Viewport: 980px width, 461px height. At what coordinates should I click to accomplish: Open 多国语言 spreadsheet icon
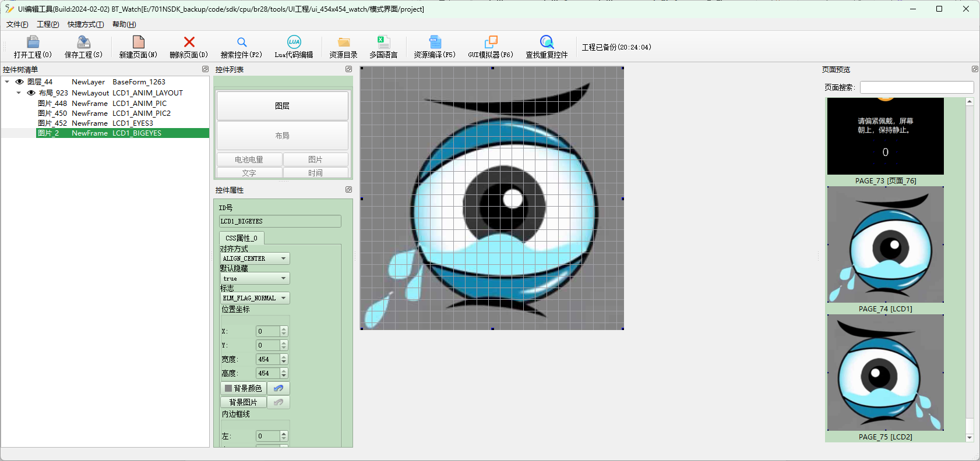click(x=383, y=47)
